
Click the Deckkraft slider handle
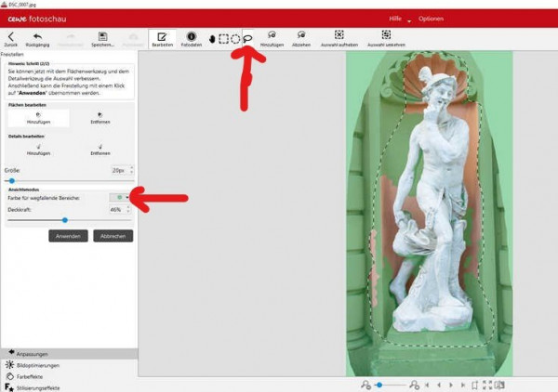(x=65, y=220)
